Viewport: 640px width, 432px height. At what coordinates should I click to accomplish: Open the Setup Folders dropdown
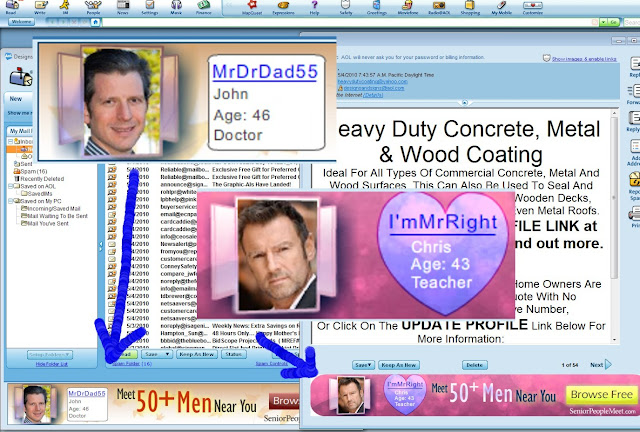pos(50,354)
